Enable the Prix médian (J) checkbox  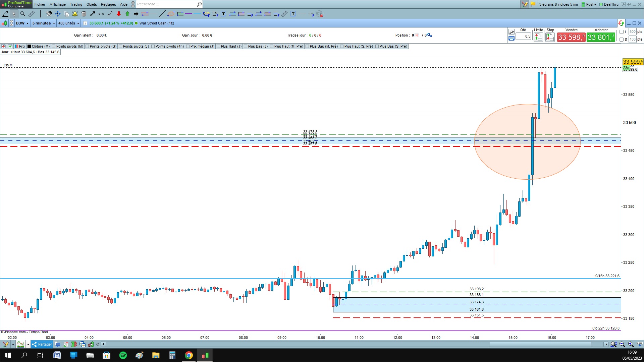coord(188,46)
